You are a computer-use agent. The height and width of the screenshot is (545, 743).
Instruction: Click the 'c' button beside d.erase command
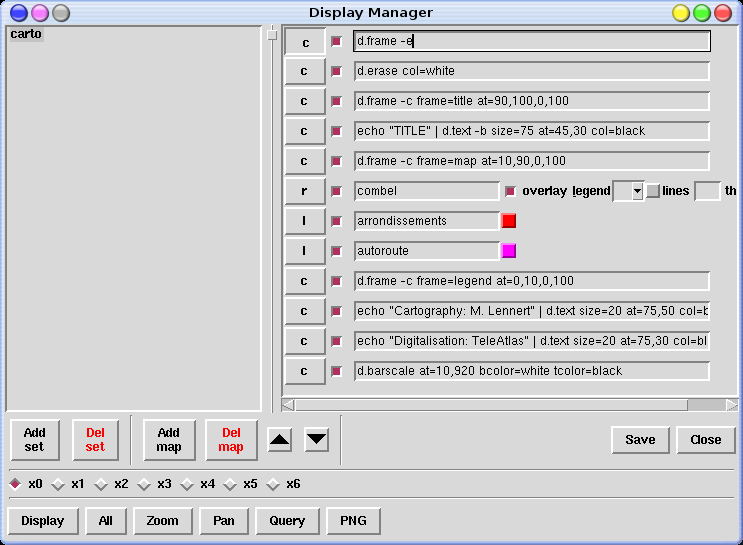click(x=304, y=71)
